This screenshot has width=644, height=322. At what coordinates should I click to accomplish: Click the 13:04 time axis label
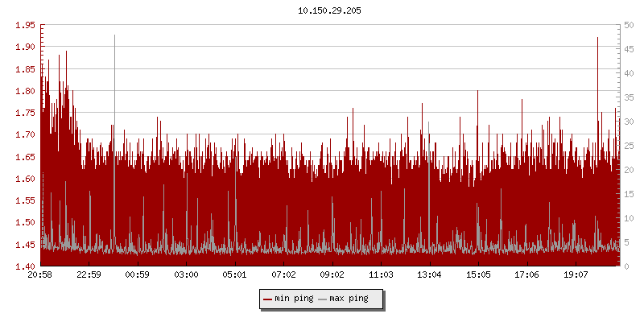(x=429, y=275)
